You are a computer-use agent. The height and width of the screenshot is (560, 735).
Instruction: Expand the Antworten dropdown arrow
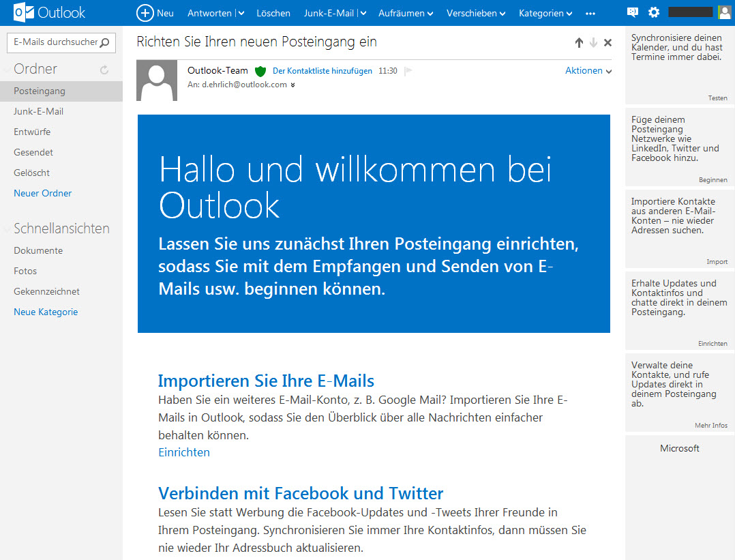(x=241, y=13)
